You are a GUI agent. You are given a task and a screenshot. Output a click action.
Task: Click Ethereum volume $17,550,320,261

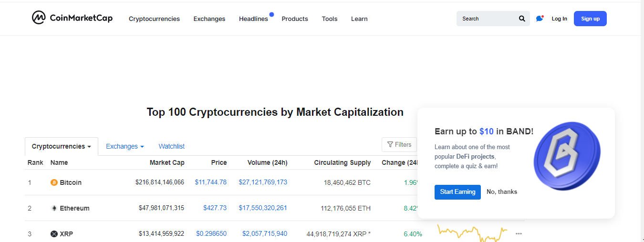click(x=263, y=208)
